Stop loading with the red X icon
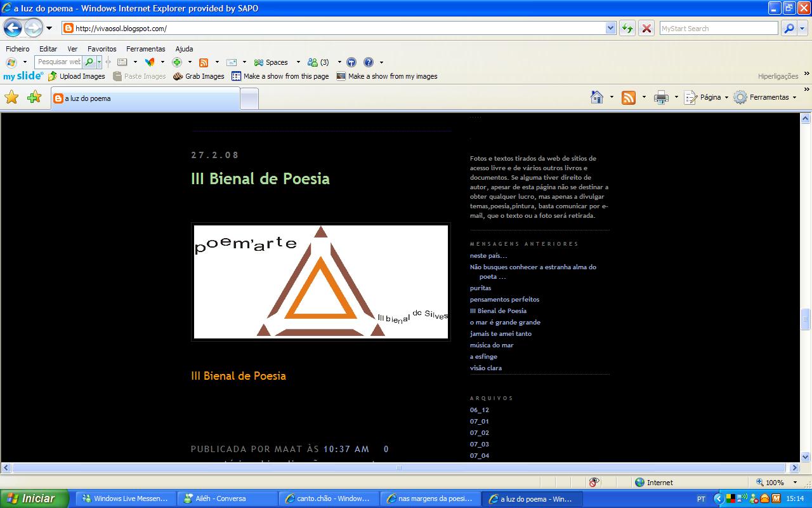Screen dimensions: 812x508 (646, 29)
